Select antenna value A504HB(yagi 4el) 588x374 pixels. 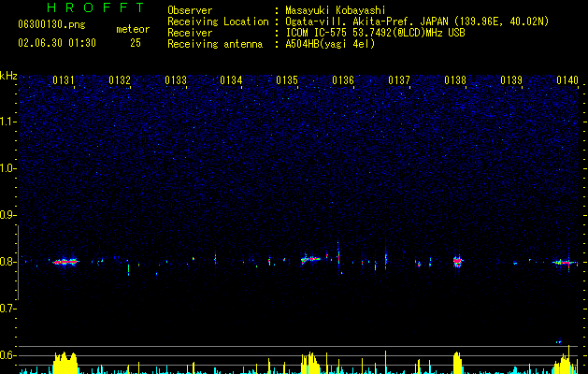pos(330,44)
